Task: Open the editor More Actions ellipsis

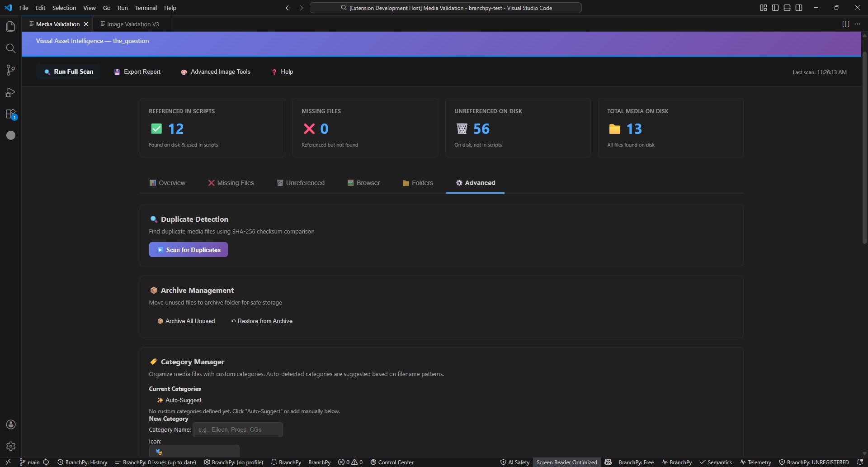Action: point(858,24)
